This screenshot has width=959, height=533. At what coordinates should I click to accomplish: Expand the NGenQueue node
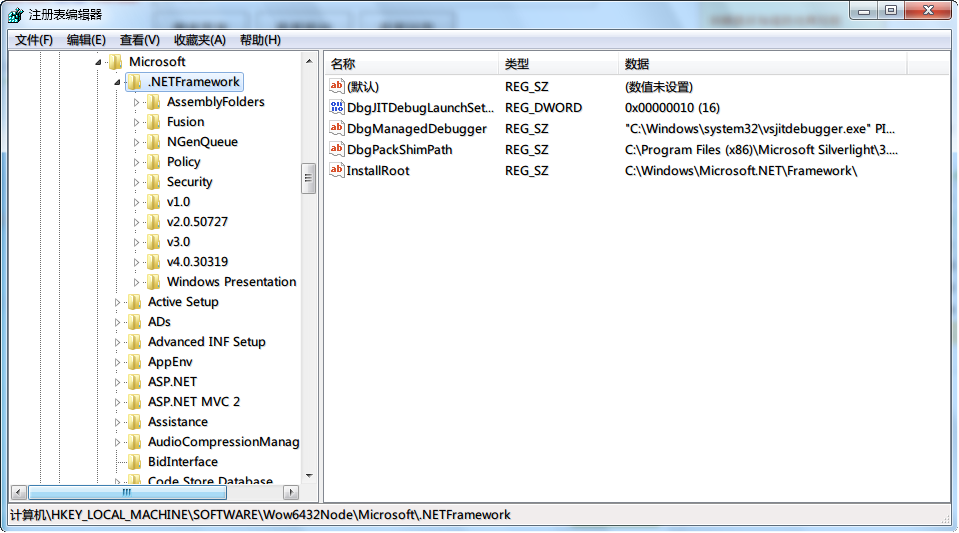136,142
